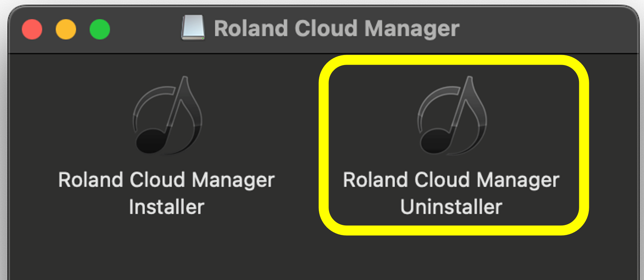This screenshot has height=280, width=644.
Task: Click the first line of the Uninstaller item's name
Action: click(x=451, y=180)
